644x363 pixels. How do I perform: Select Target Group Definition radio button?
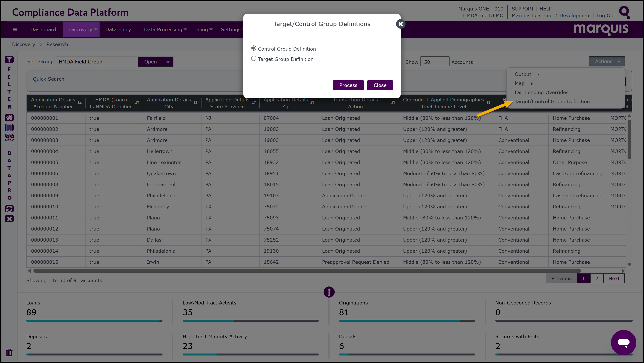point(254,59)
